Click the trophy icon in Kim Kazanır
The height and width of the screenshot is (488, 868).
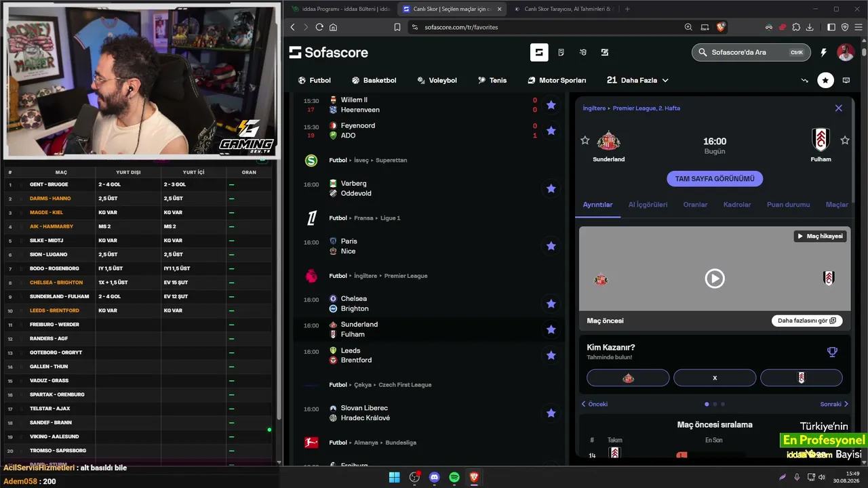[832, 352]
